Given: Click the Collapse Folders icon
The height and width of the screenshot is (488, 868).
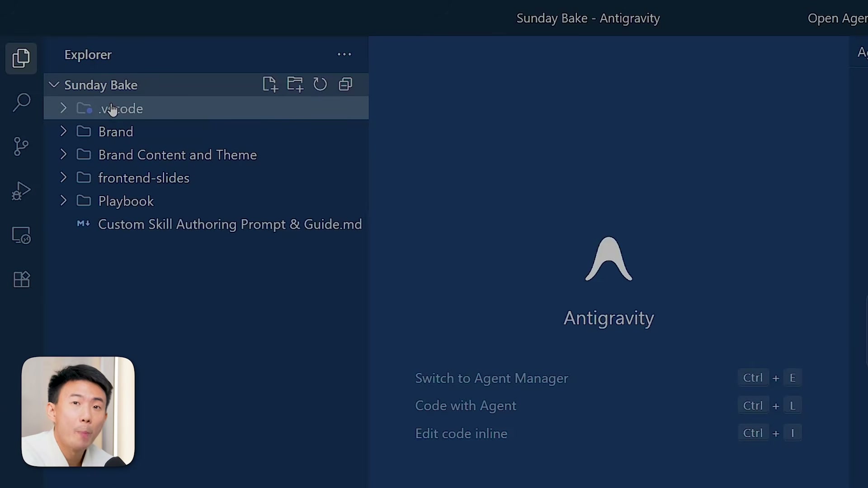Looking at the screenshot, I should 345,84.
